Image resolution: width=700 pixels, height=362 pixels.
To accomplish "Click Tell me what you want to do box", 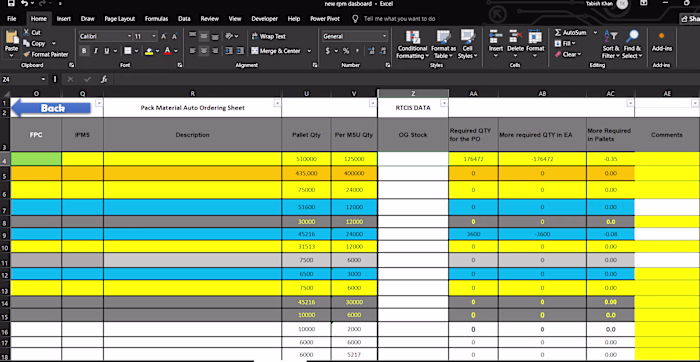I will click(400, 19).
